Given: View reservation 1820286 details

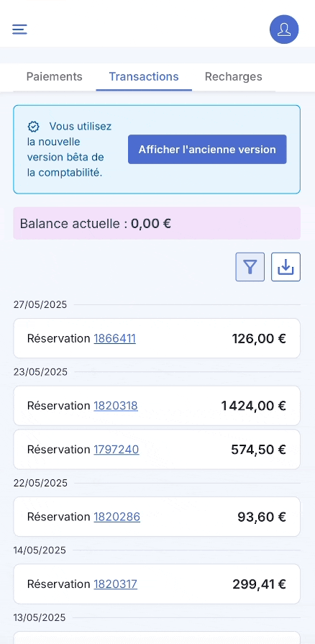Looking at the screenshot, I should 117,517.
